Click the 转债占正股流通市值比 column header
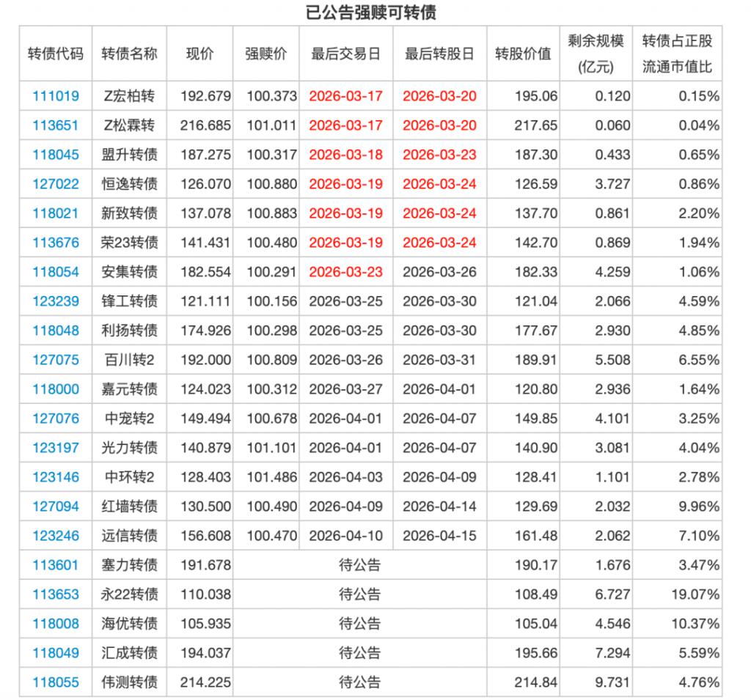 click(677, 54)
